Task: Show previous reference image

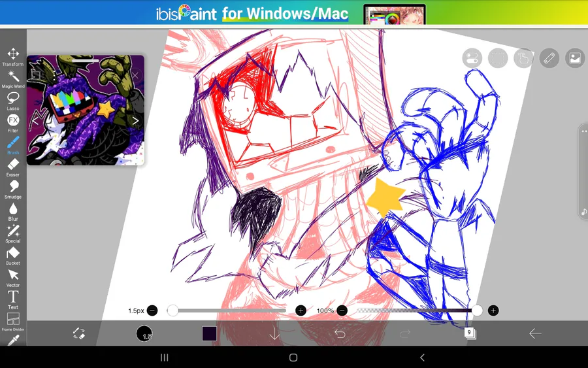Action: (36, 121)
